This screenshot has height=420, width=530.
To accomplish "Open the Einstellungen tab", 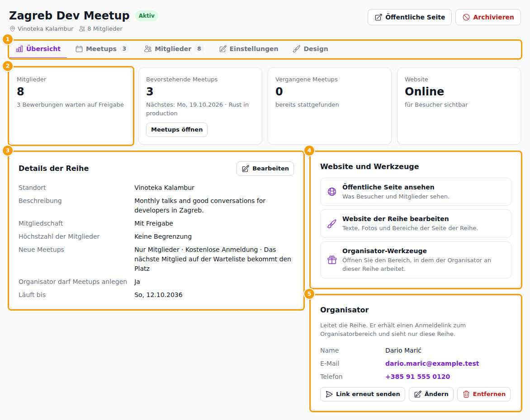I will (x=249, y=49).
